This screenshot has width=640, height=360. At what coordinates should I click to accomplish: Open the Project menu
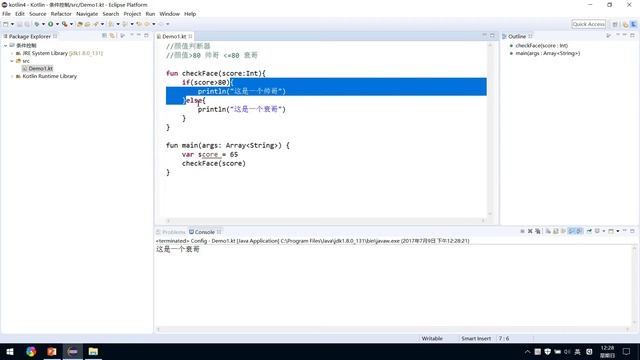tap(132, 14)
